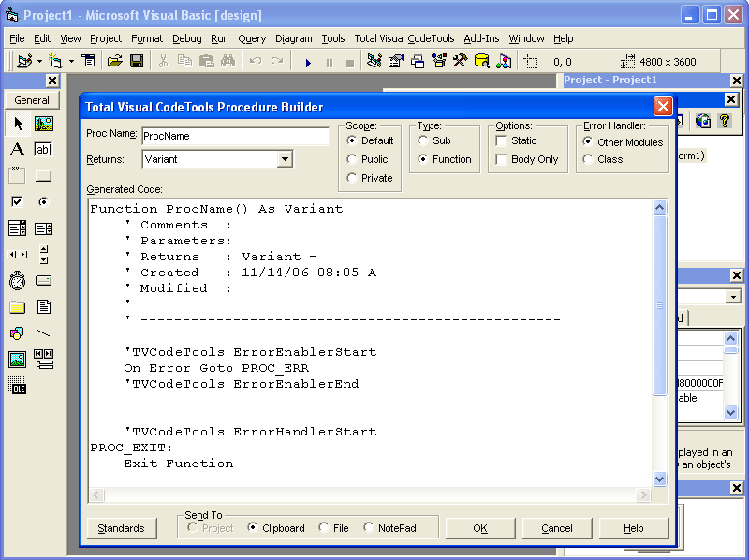Screen dimensions: 749x560
Task: Click generated code scroll down arrow
Action: point(660,479)
